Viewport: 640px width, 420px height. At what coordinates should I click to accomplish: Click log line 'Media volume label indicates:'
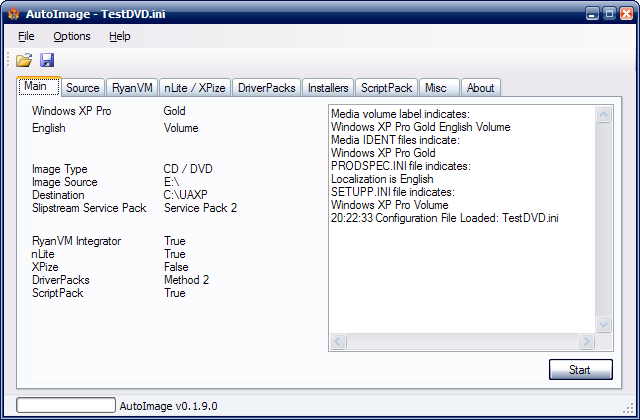(x=400, y=114)
